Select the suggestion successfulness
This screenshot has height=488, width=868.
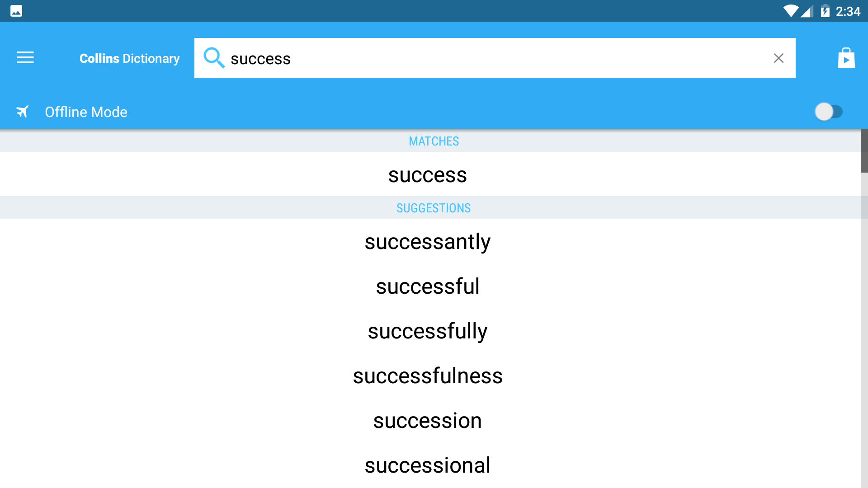coord(430,375)
